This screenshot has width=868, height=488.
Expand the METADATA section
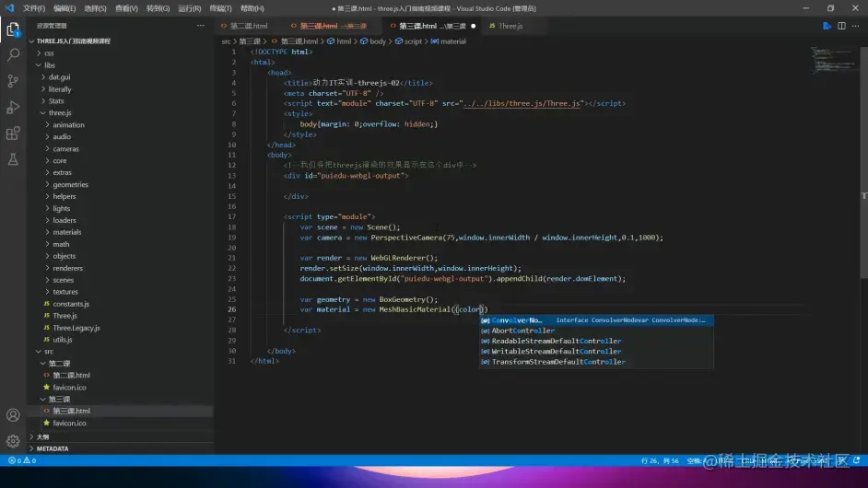click(x=53, y=448)
